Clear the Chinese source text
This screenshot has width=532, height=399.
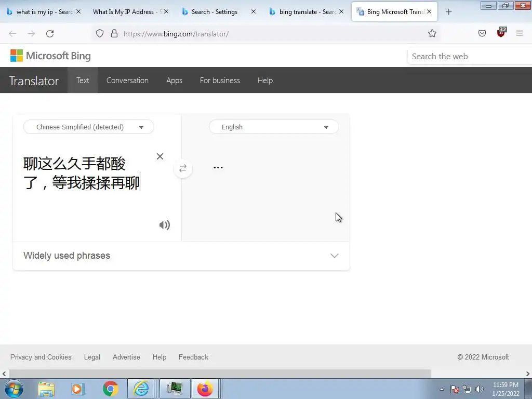click(160, 156)
